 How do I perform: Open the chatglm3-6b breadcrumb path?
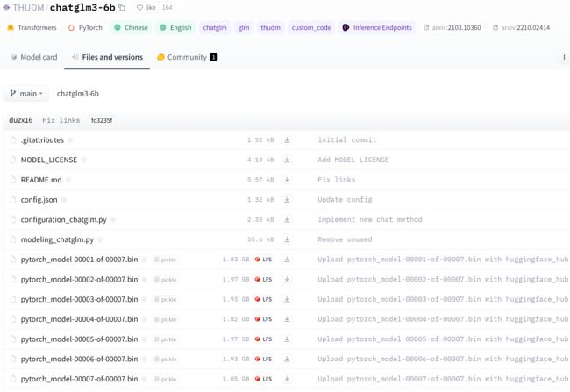click(77, 94)
